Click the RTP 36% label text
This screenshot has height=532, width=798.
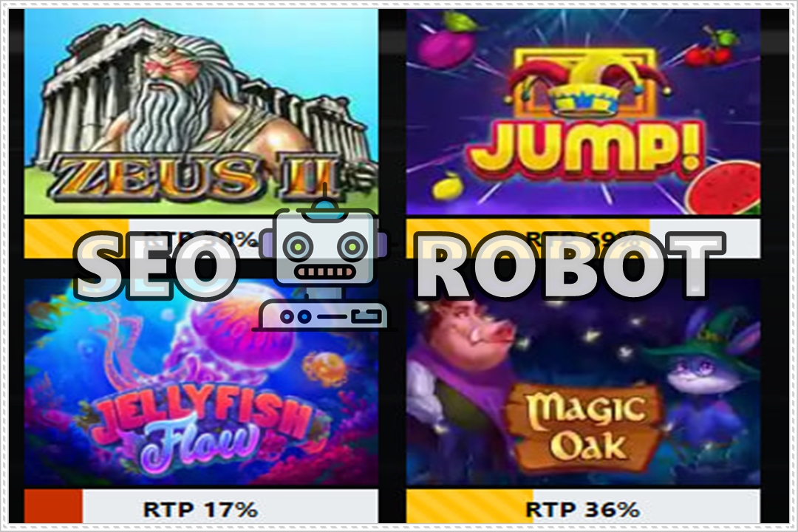[582, 509]
